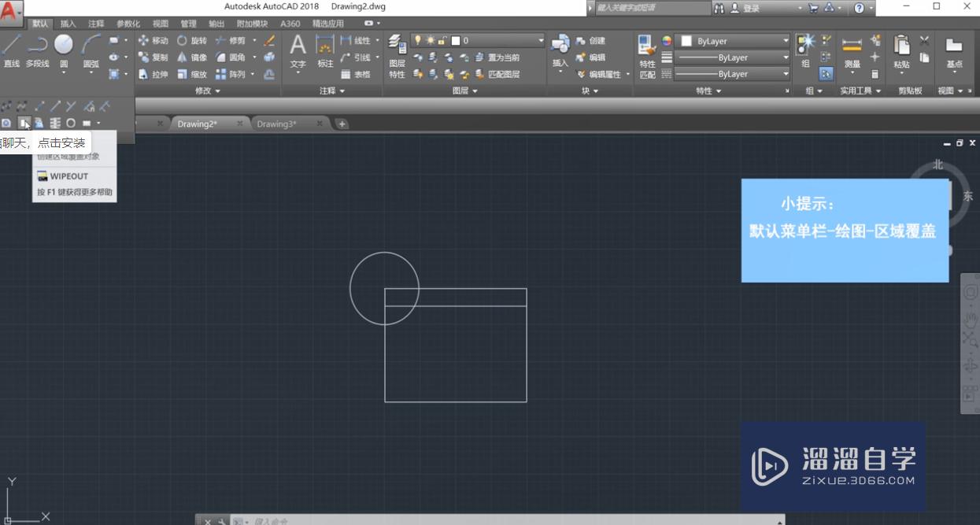Select the 拉伸 (Stretch) tool
This screenshot has height=525, width=980.
[157, 74]
